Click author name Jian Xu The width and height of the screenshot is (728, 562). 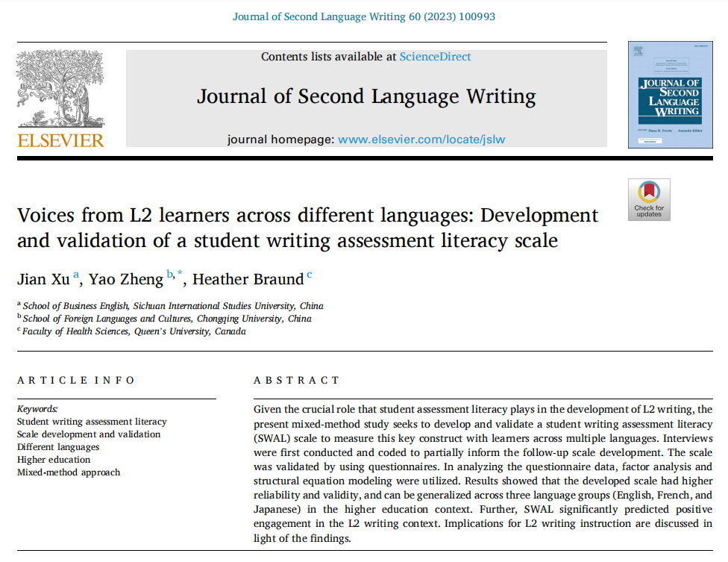pos(43,280)
